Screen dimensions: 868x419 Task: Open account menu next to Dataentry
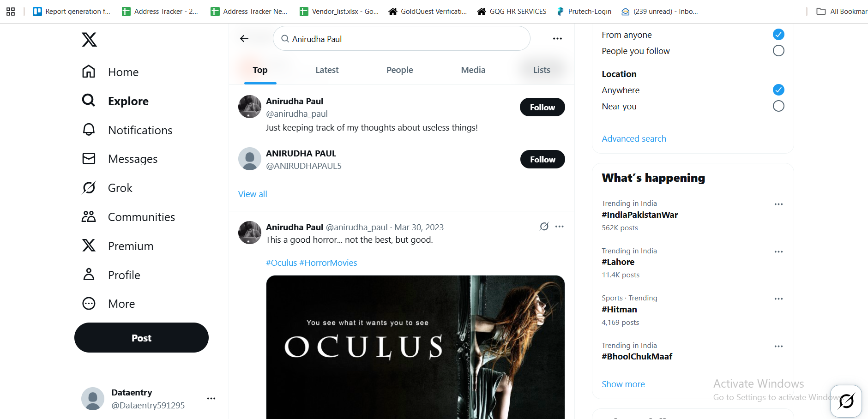click(x=211, y=399)
